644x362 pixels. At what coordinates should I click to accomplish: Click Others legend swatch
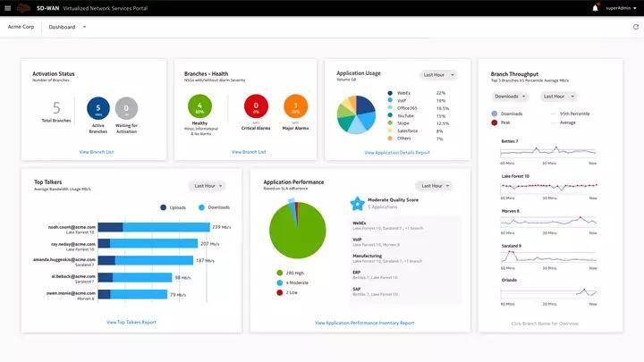click(x=390, y=139)
